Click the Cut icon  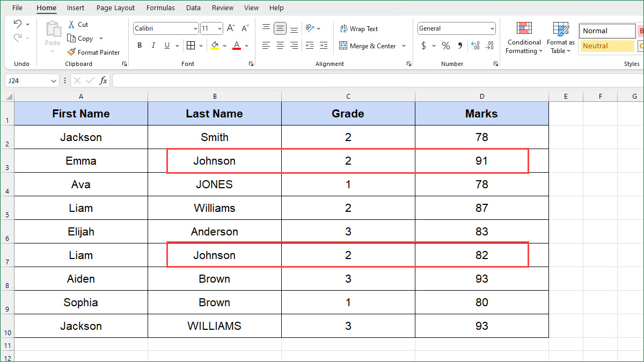(78, 24)
